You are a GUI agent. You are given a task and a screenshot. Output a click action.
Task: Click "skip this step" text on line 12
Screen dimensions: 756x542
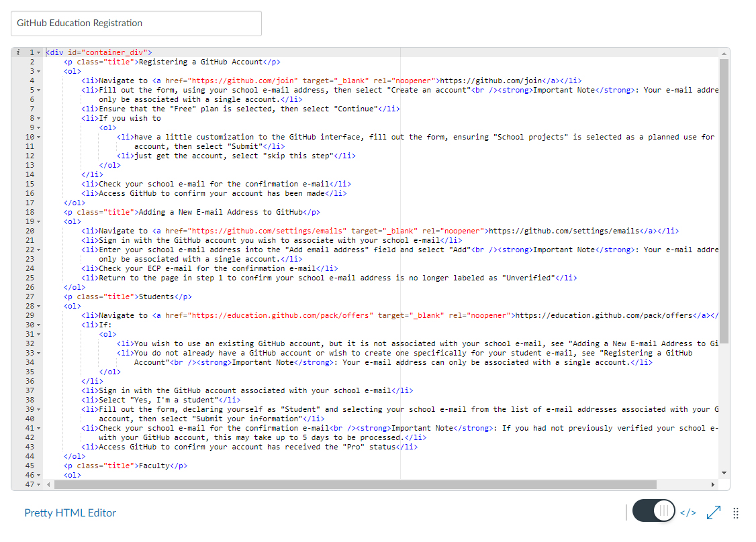[x=298, y=156]
